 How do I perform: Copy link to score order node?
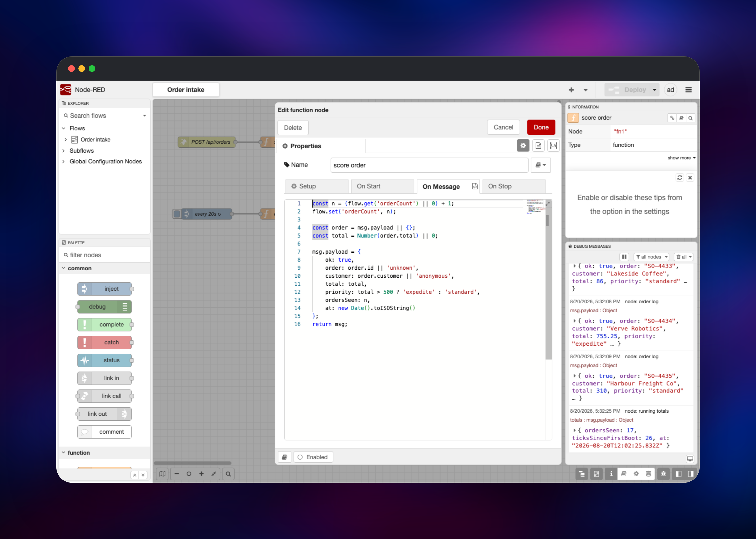672,118
